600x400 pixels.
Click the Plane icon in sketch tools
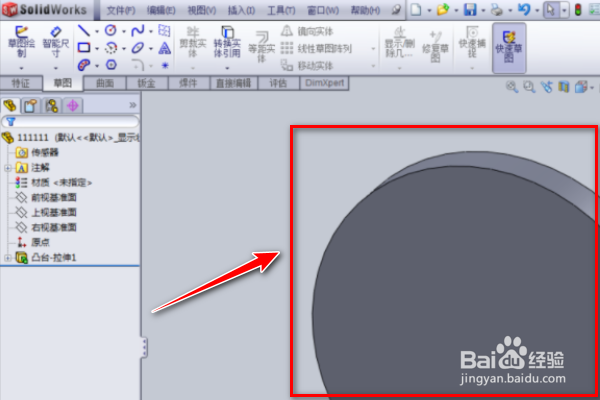click(x=164, y=30)
